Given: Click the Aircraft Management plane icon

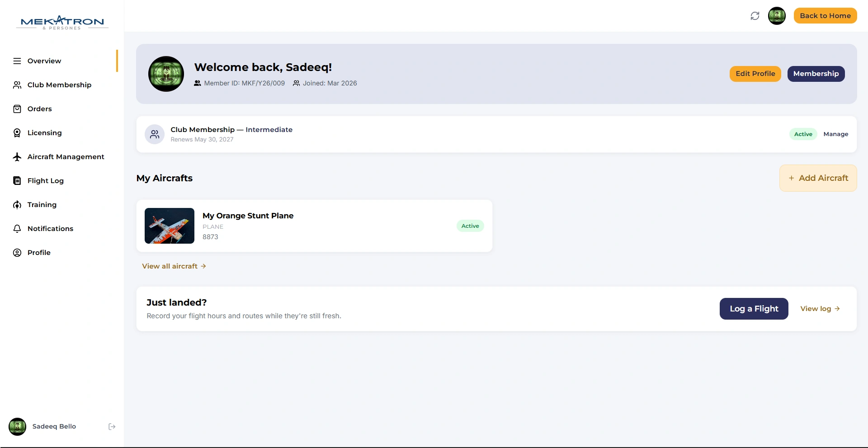Looking at the screenshot, I should pos(17,157).
